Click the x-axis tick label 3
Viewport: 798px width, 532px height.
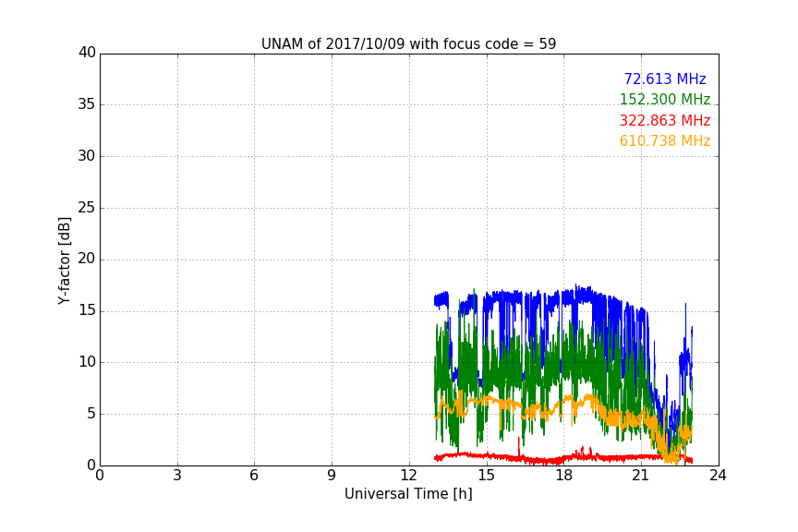[x=177, y=476]
